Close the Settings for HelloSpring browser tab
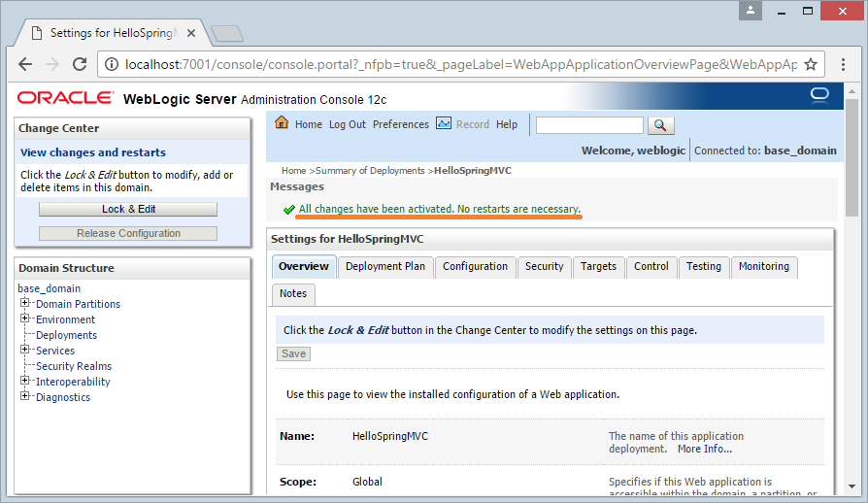The width and height of the screenshot is (868, 503). pos(191,33)
